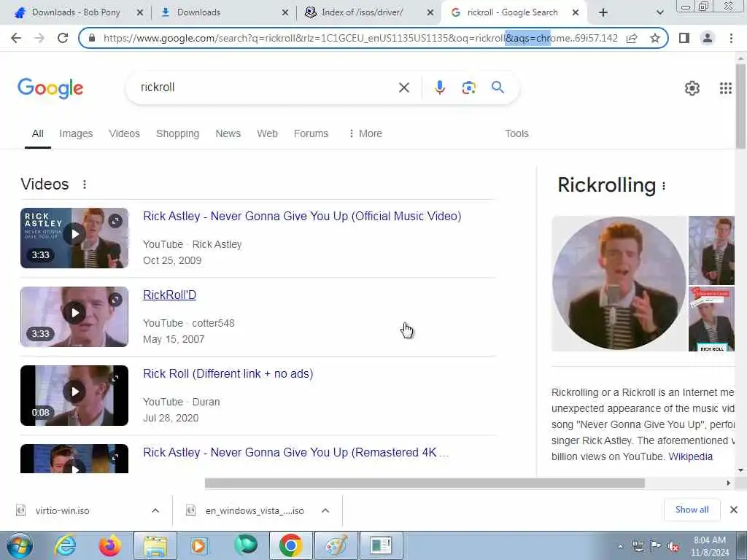Open the RickRoll'D video link
This screenshot has width=747, height=560.
pos(169,295)
